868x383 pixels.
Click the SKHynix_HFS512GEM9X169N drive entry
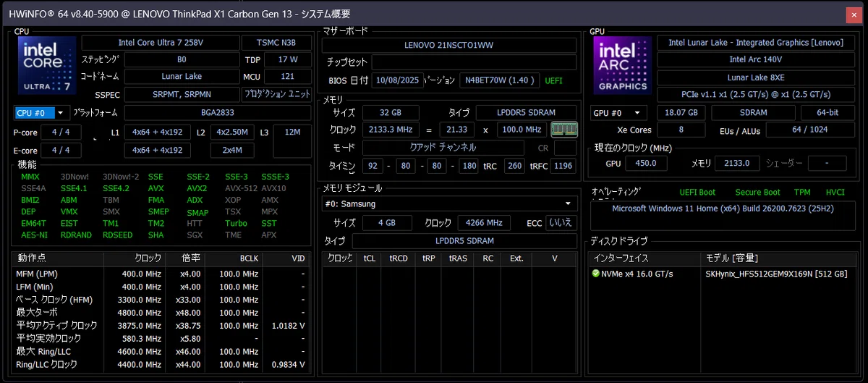775,274
